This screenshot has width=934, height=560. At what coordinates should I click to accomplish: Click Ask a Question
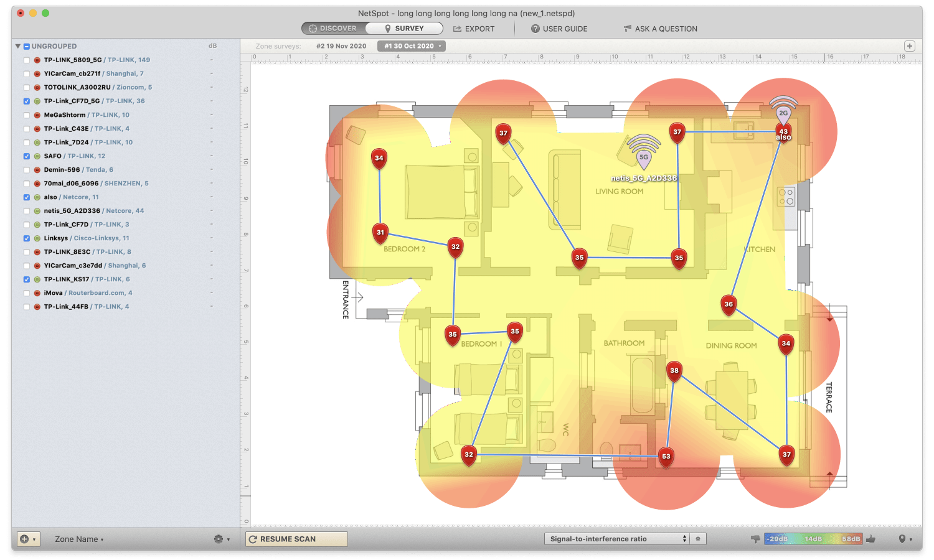point(660,29)
